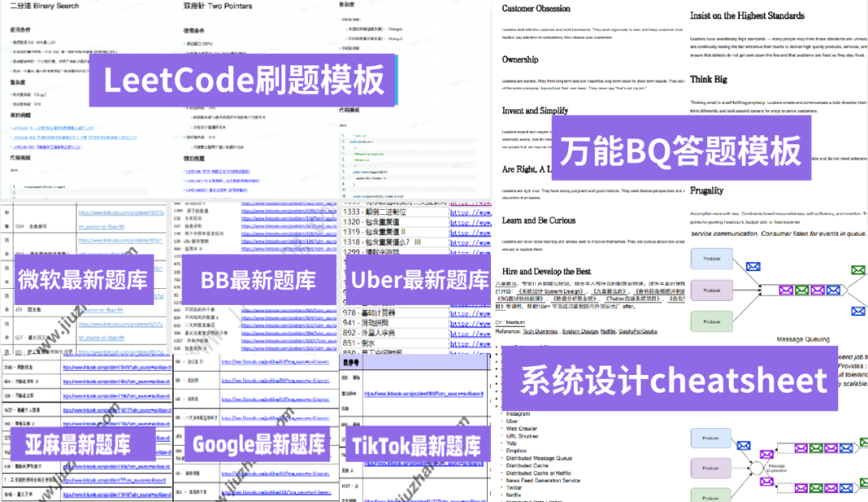868x502 pixels.
Task: Open the TikTok最新题库 banner
Action: (417, 445)
